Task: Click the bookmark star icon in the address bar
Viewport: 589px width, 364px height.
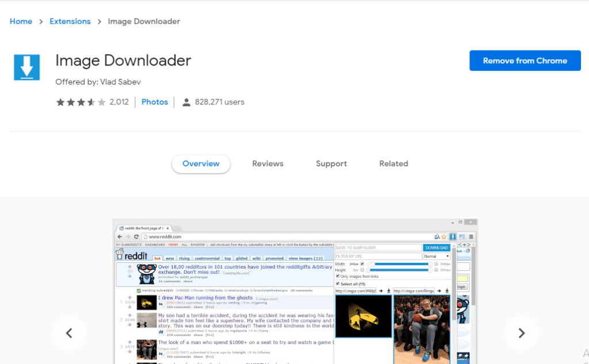Action: point(443,236)
